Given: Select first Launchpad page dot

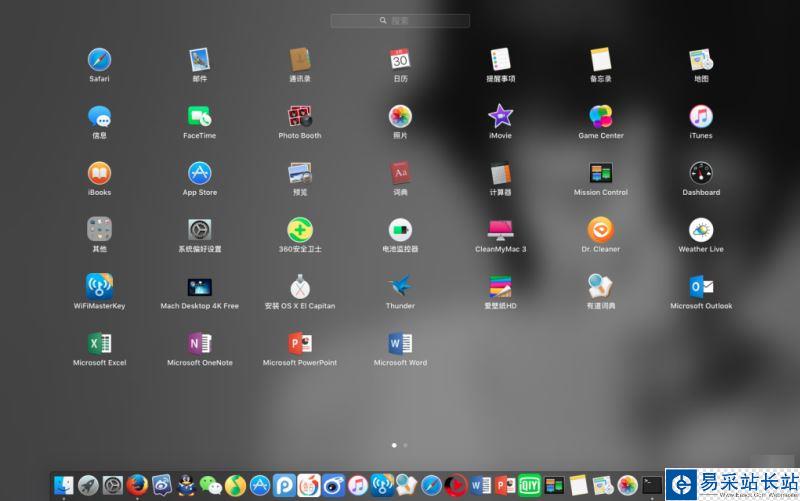Looking at the screenshot, I should tap(394, 445).
